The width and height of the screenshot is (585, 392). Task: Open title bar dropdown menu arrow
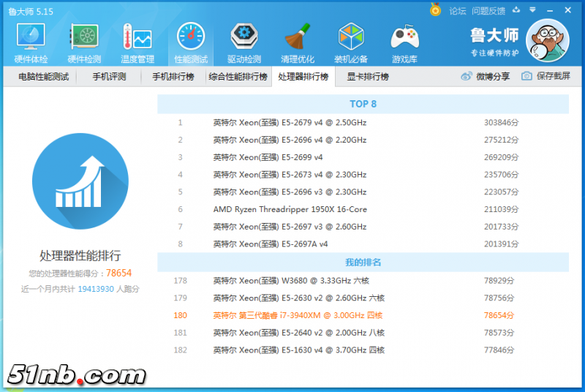point(532,10)
